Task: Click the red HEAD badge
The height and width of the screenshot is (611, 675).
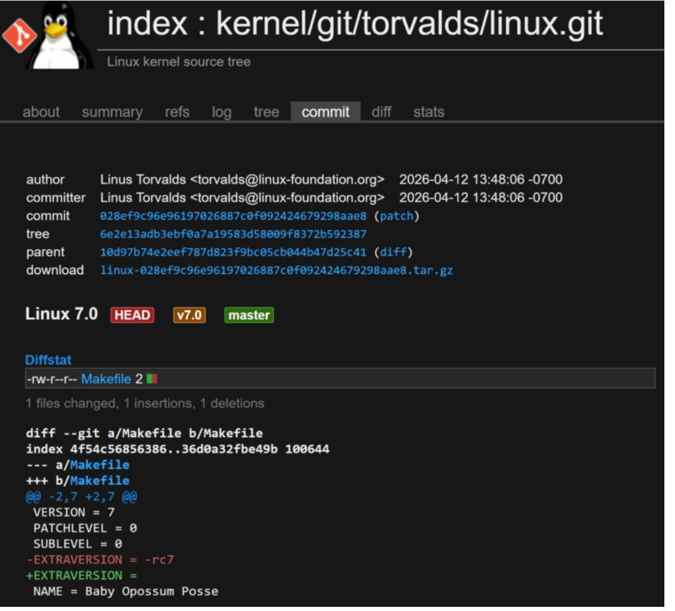Action: (132, 315)
